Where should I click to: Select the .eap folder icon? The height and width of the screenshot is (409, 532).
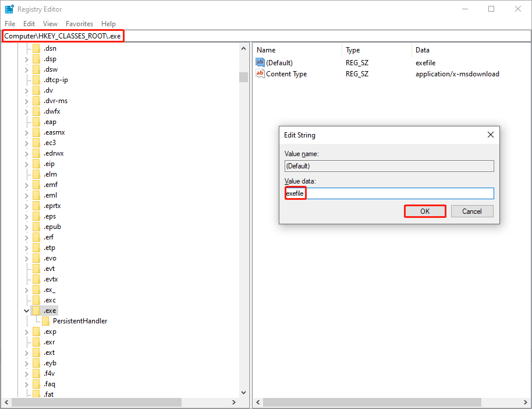coord(36,122)
